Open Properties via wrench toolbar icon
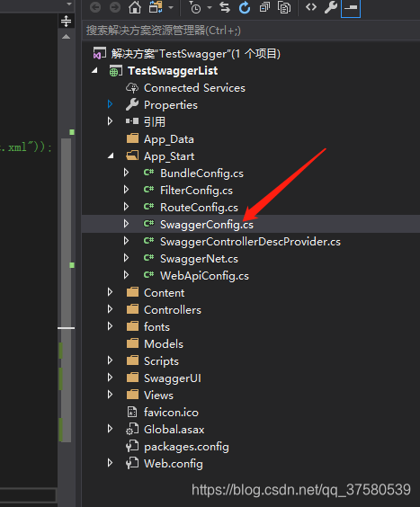The image size is (420, 507). tap(331, 7)
